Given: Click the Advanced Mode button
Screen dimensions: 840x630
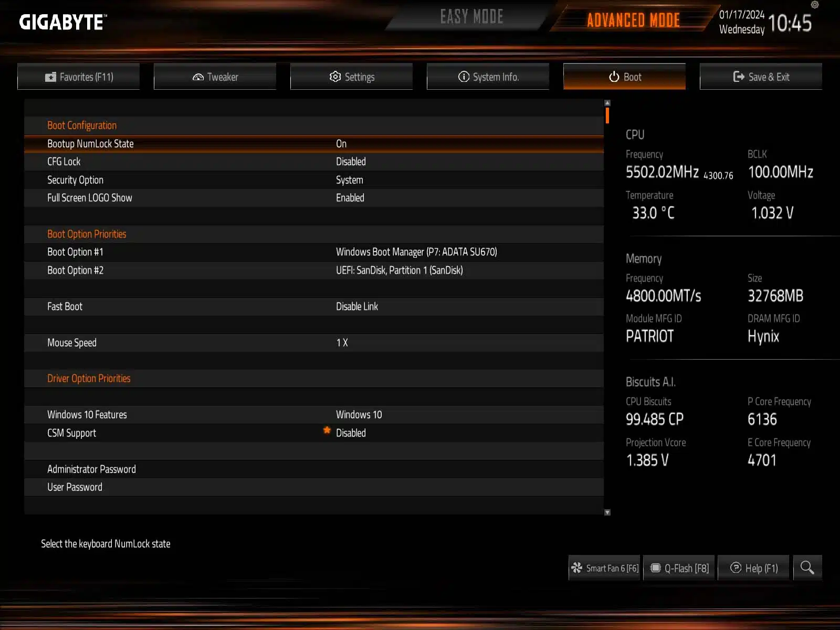Looking at the screenshot, I should point(633,20).
